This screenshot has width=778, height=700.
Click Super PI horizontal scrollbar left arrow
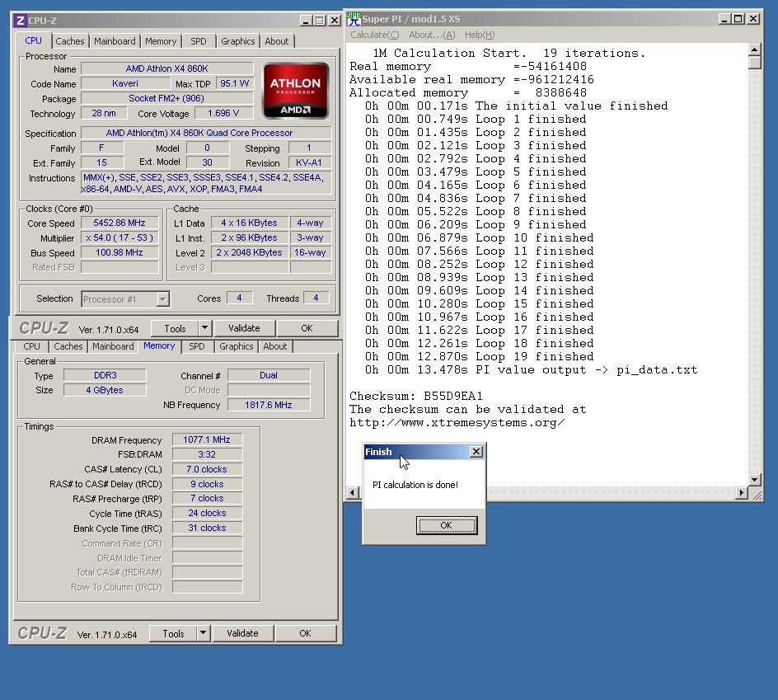[x=353, y=493]
